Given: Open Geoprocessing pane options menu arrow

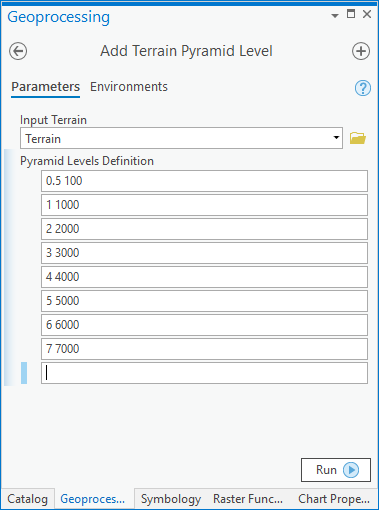Looking at the screenshot, I should coord(335,15).
